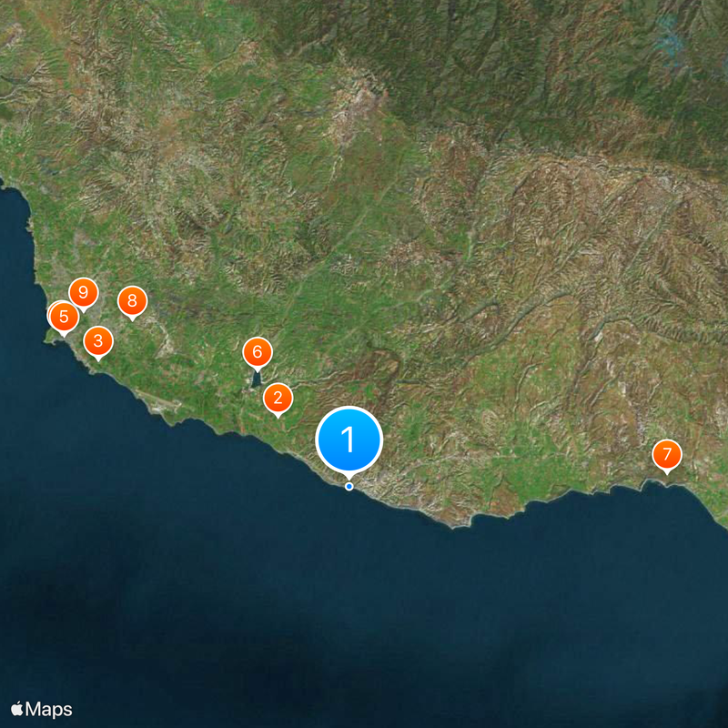Click the pointed cape south of pin 5
The width and height of the screenshot is (728, 728).
pyautogui.click(x=50, y=340)
